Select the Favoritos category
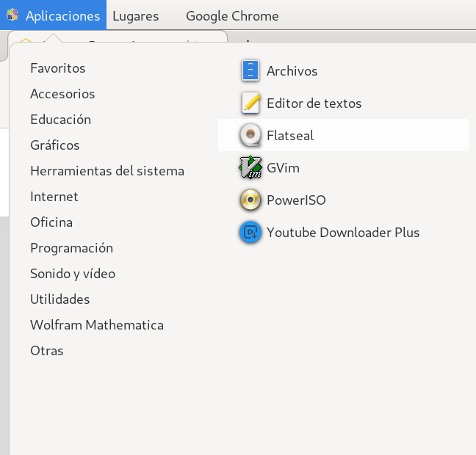 pos(58,68)
